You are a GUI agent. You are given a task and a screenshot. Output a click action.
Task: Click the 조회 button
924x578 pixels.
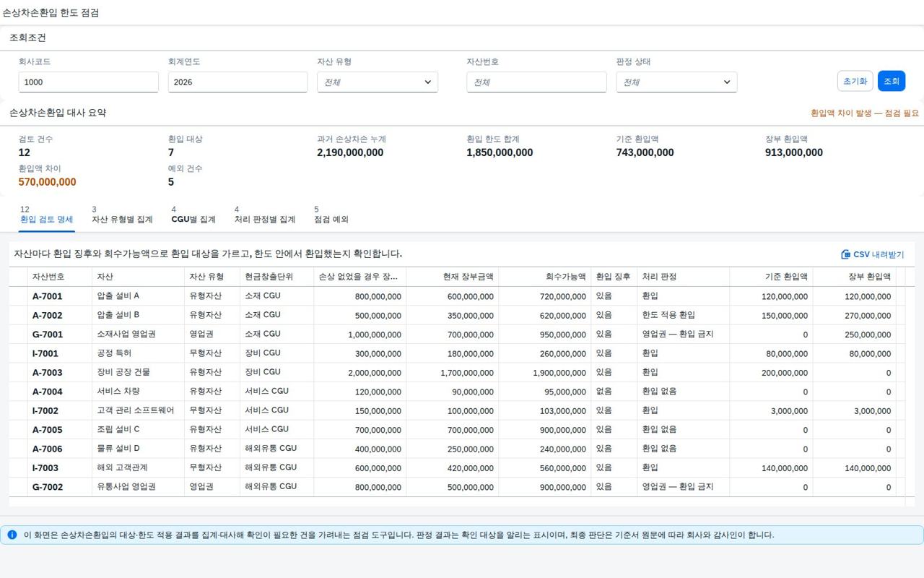(x=892, y=81)
